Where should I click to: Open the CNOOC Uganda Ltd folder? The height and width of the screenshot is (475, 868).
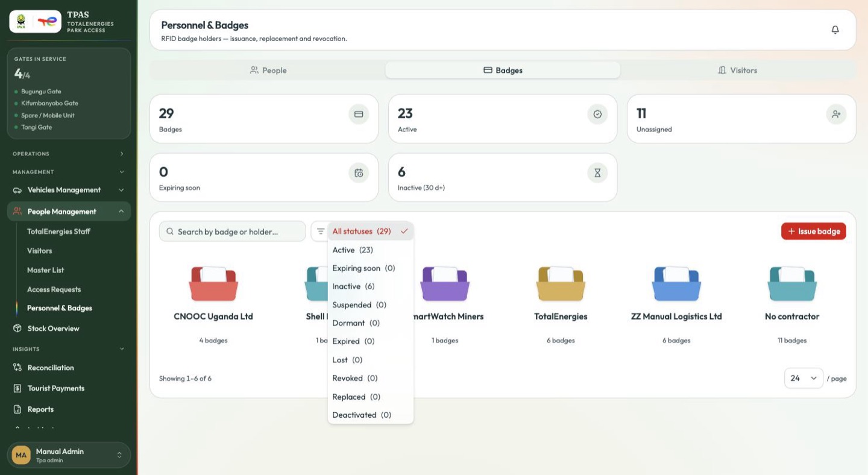pyautogui.click(x=213, y=306)
